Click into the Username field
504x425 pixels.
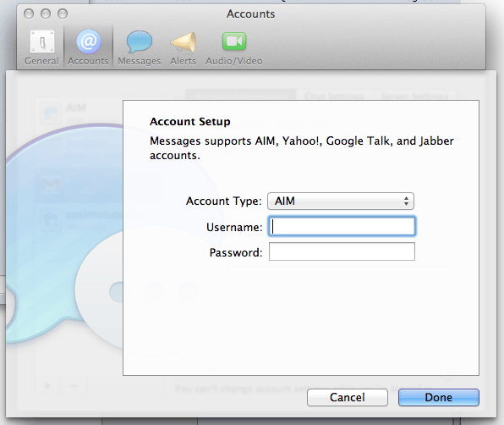click(342, 227)
